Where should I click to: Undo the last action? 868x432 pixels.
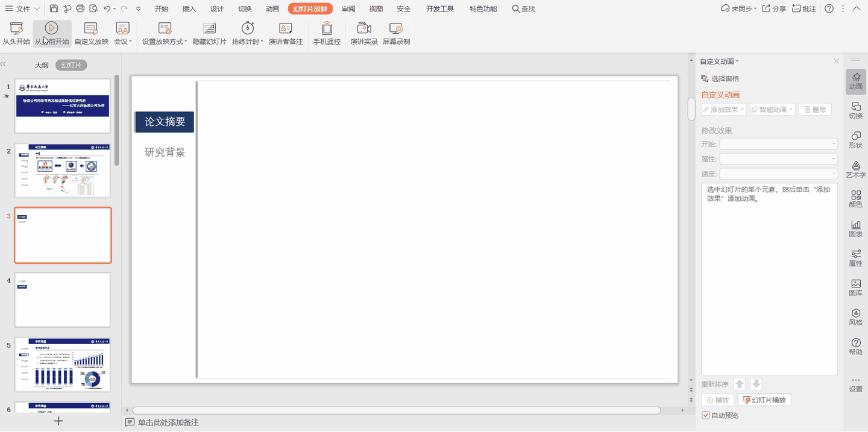point(107,8)
